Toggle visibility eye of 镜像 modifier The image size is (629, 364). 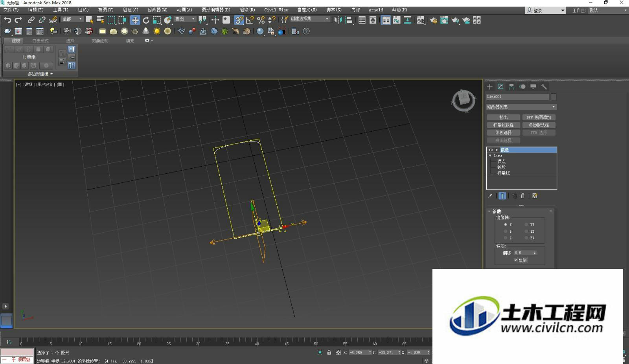pos(491,150)
